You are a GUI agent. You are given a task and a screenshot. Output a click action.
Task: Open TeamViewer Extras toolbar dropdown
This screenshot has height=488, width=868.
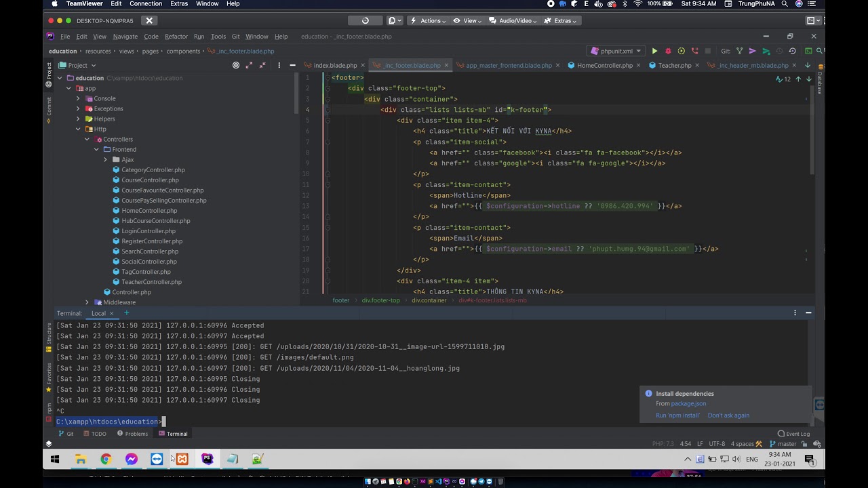pyautogui.click(x=560, y=20)
